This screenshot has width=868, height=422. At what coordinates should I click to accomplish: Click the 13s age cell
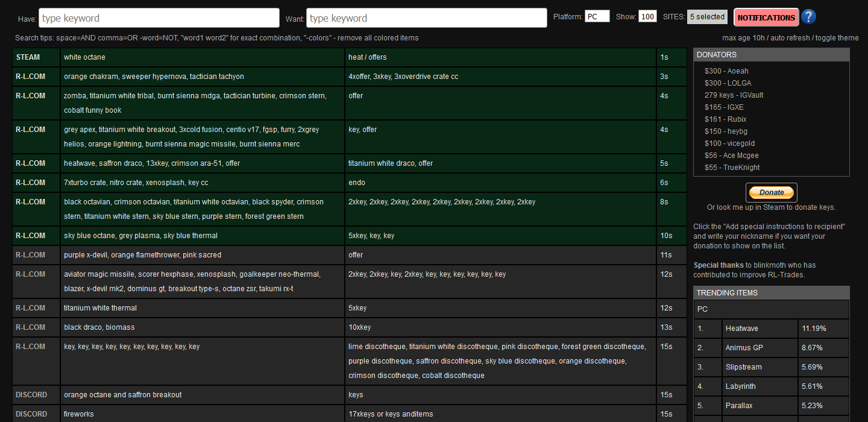click(671, 327)
